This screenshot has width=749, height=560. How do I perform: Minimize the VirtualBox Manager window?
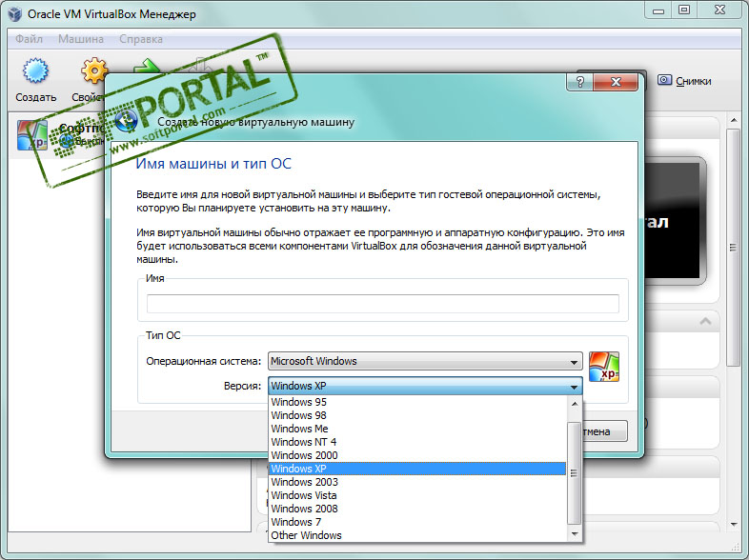coord(658,10)
